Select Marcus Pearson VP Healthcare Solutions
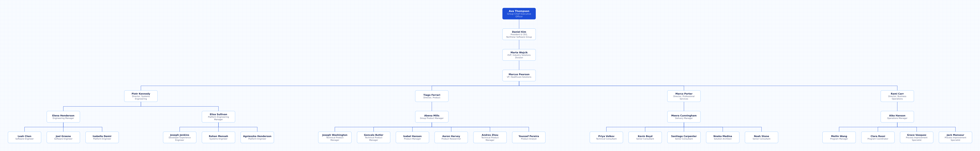Screen dimensions: 980x151 [519, 75]
